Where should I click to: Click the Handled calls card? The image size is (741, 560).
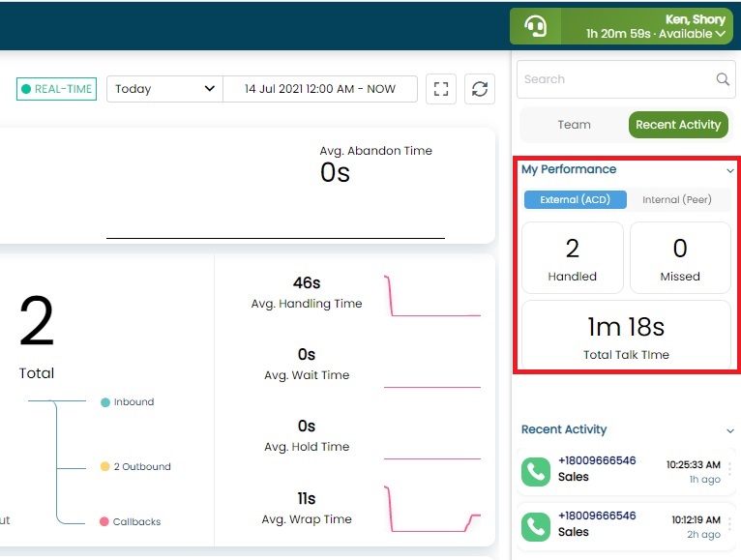click(573, 258)
